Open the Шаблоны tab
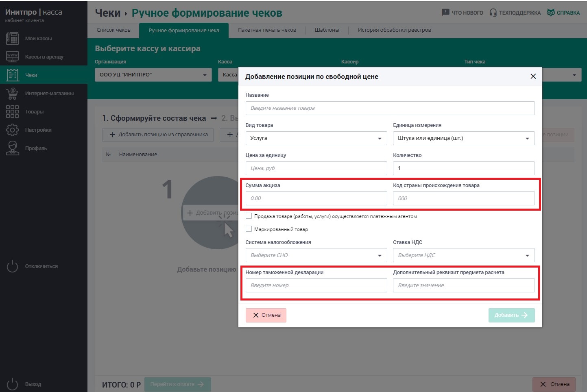587x392 pixels. click(x=327, y=30)
